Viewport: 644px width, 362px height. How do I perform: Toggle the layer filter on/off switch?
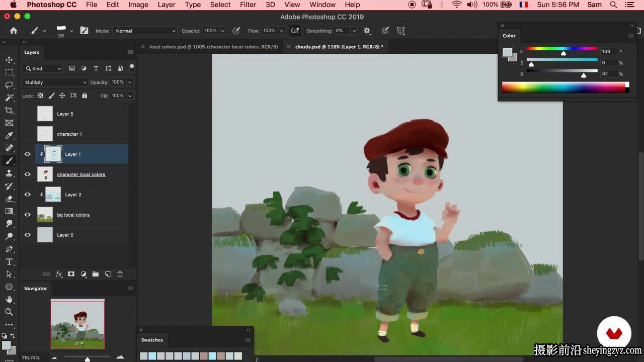point(132,67)
